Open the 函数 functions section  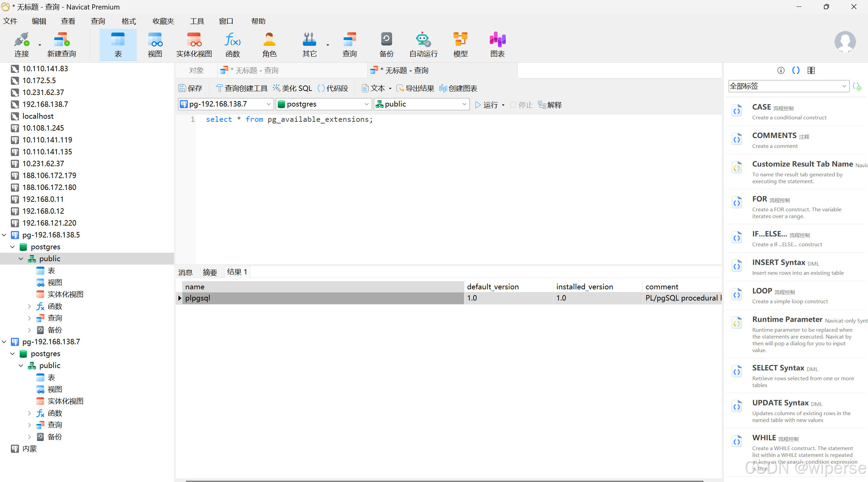232,44
